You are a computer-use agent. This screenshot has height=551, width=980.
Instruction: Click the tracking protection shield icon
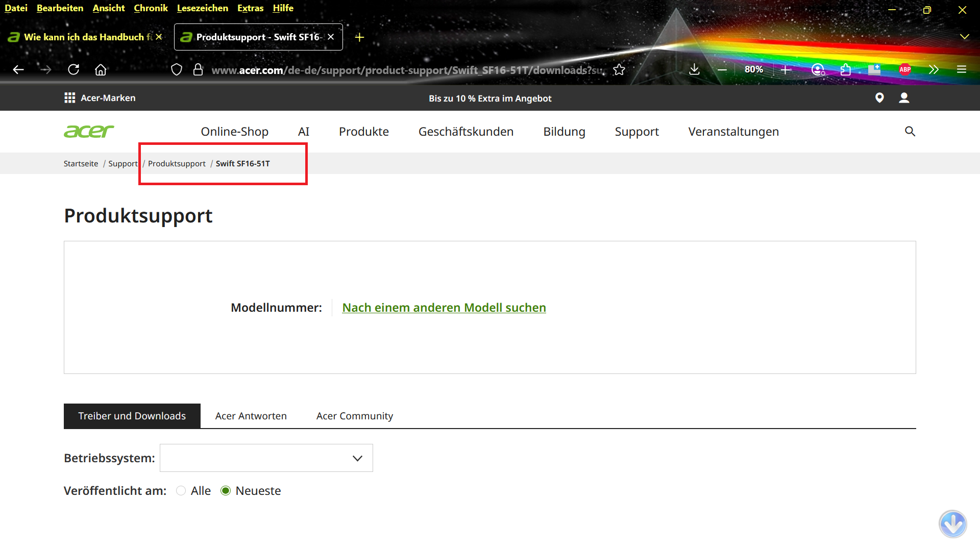pyautogui.click(x=177, y=70)
